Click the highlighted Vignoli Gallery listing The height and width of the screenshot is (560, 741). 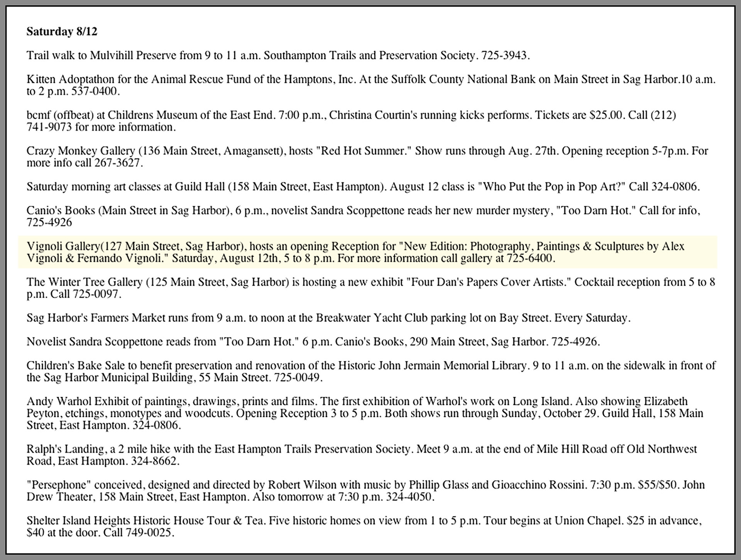pyautogui.click(x=355, y=246)
